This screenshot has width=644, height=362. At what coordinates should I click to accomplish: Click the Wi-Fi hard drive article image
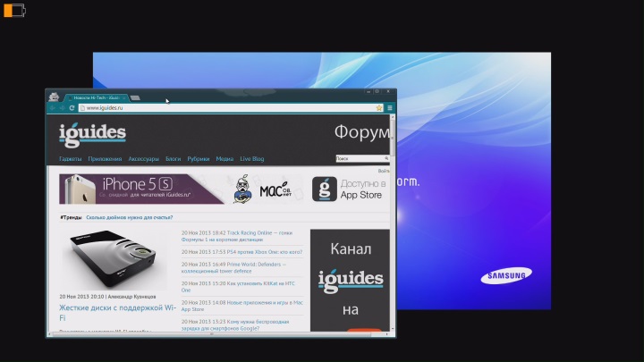pos(114,259)
